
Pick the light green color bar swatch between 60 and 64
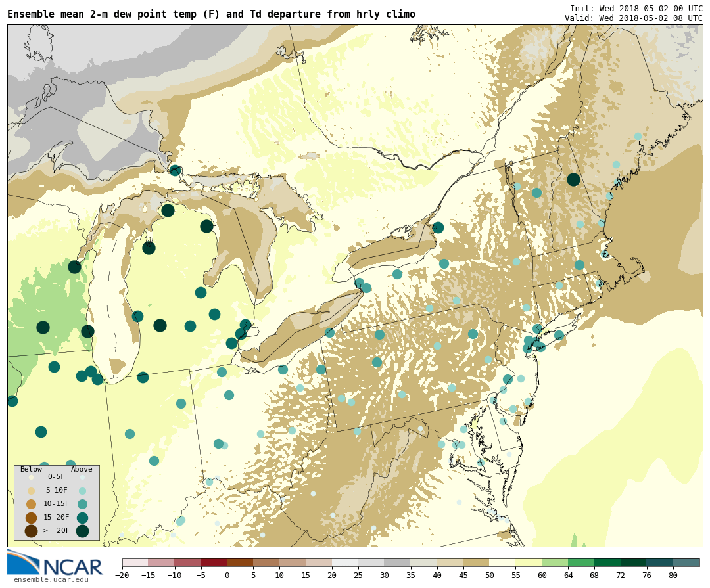pyautogui.click(x=555, y=563)
